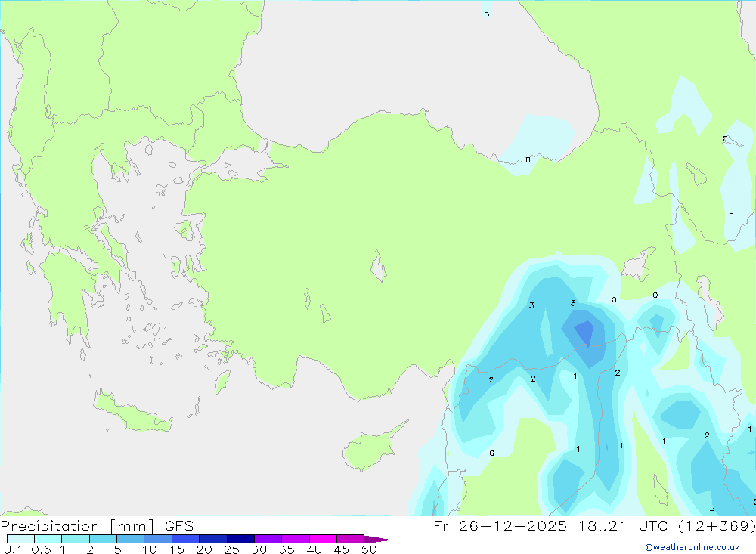Select the 20–25 mm legend color swatch
This screenshot has width=756, height=554.
tap(212, 539)
